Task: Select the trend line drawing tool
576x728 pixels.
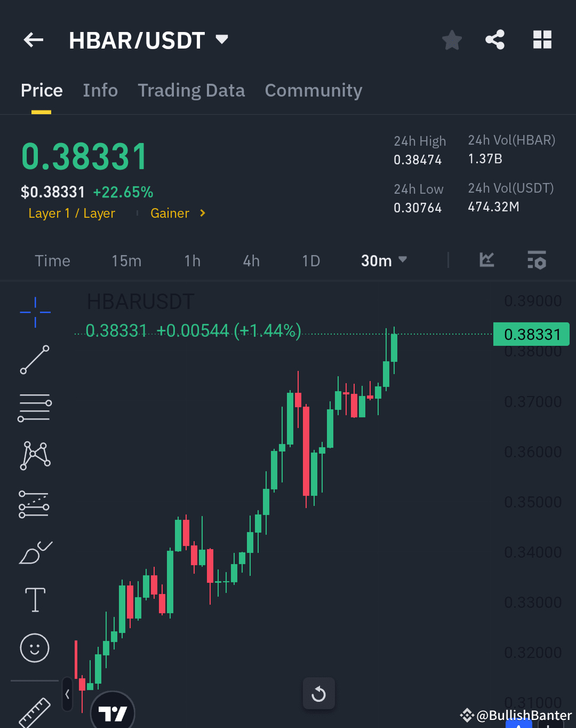Action: pos(35,359)
